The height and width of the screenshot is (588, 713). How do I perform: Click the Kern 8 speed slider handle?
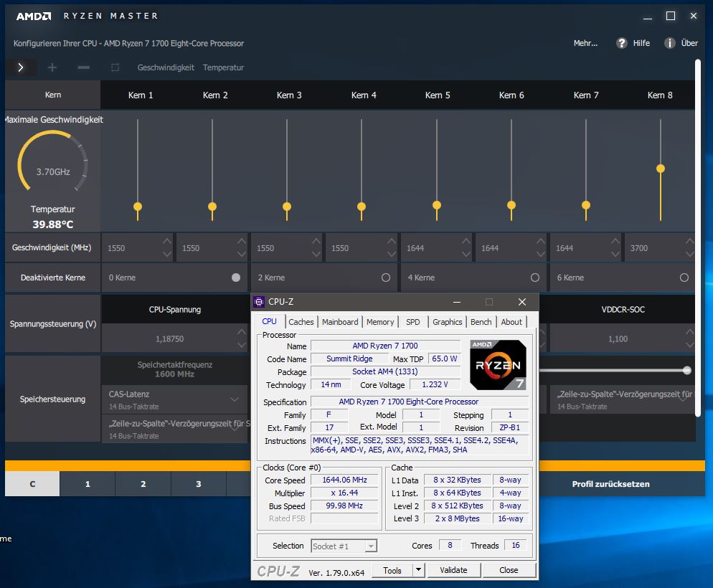[661, 169]
